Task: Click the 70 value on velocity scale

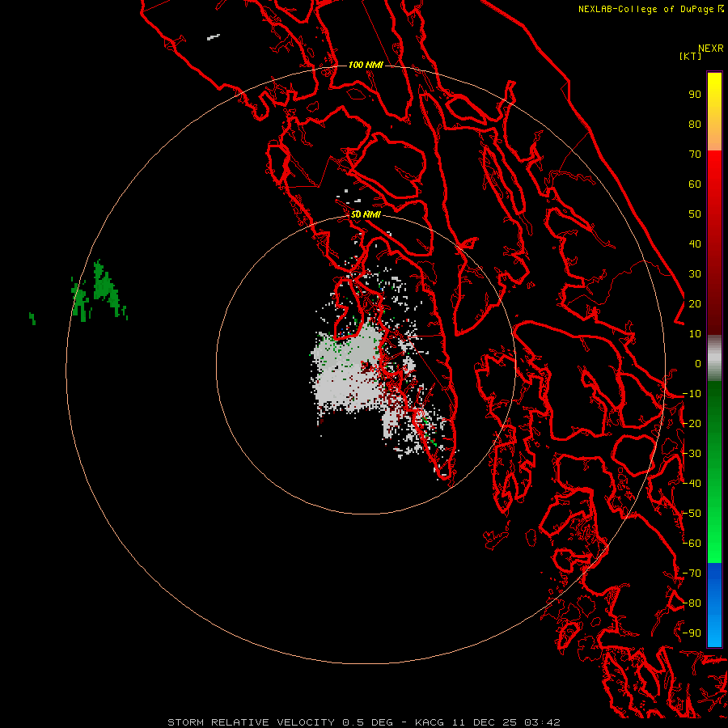Action: 695,154
